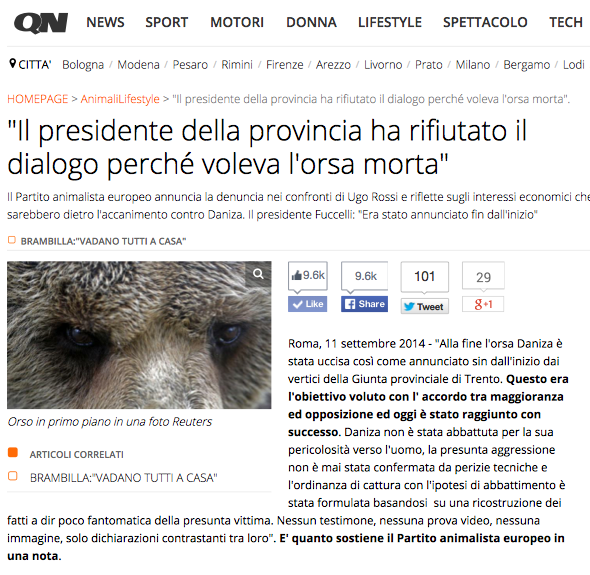590x575 pixels.
Task: Enlarge the bear close-up photo
Action: coord(139,335)
